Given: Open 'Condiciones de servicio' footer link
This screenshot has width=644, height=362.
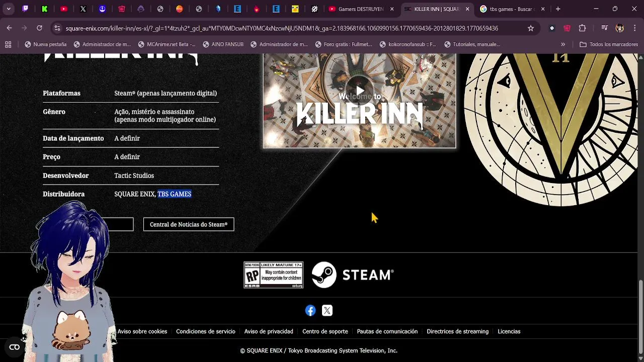Looking at the screenshot, I should click(x=206, y=331).
